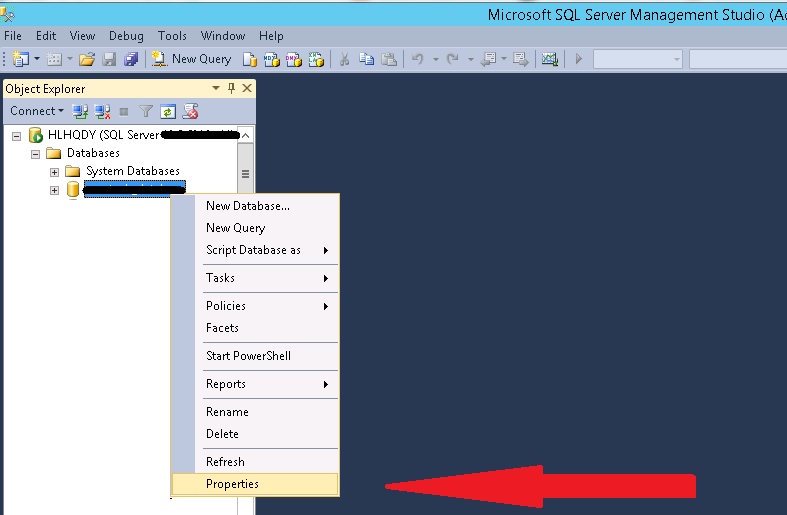Select Properties from the context menu

point(232,484)
